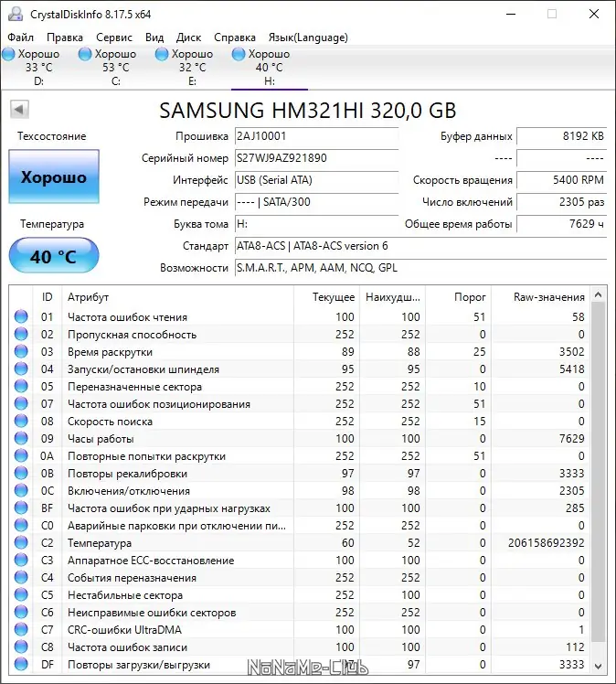Click status icon of row C8 Частота ошибок записи

point(21,647)
